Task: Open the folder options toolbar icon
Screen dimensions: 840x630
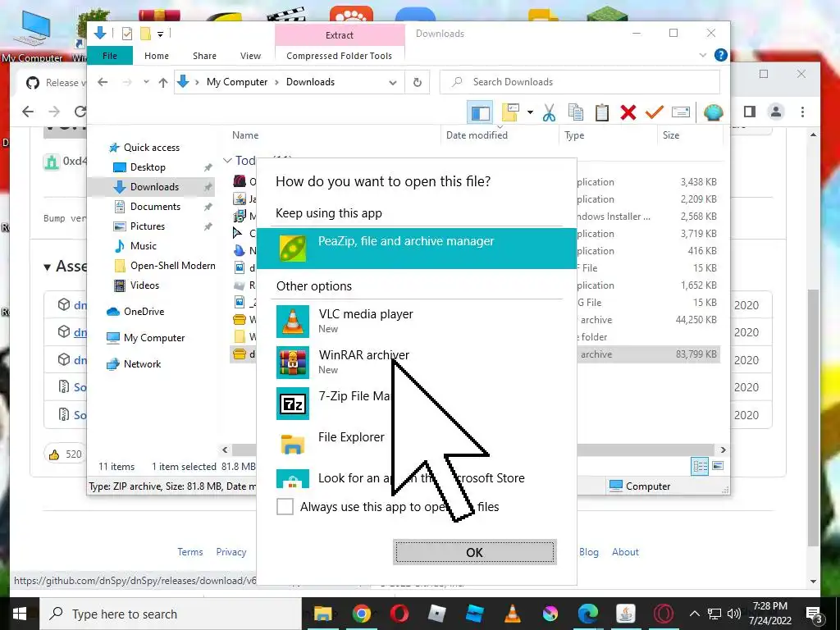Action: [511, 112]
